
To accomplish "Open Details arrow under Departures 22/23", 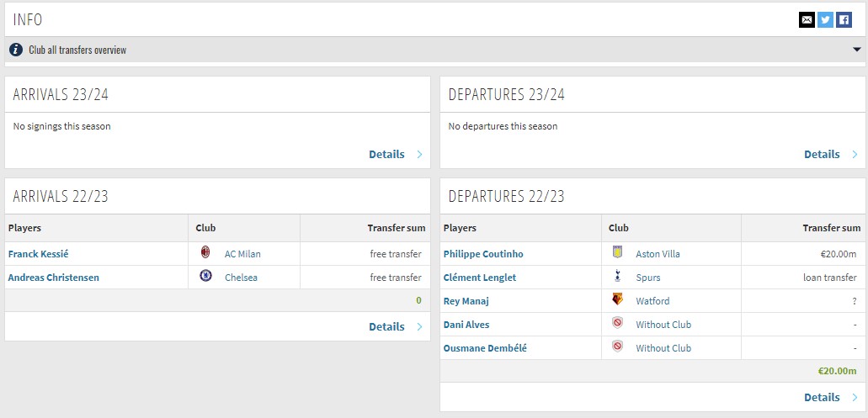I will pos(855,397).
